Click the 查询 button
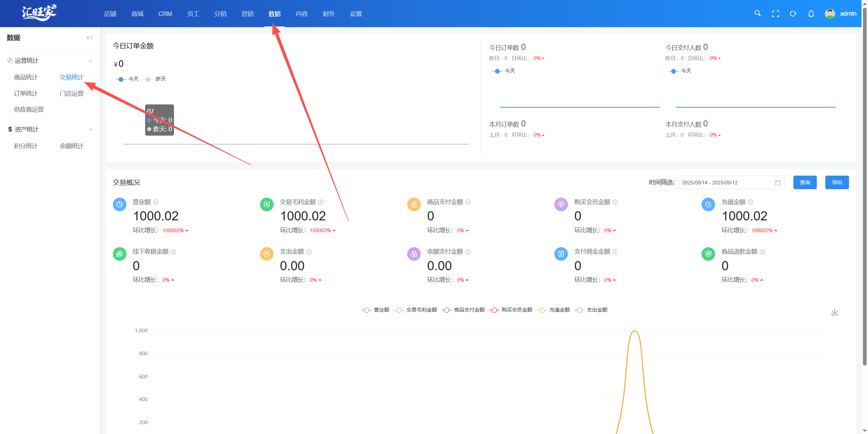Screen dimensions: 868x434 tap(805, 182)
